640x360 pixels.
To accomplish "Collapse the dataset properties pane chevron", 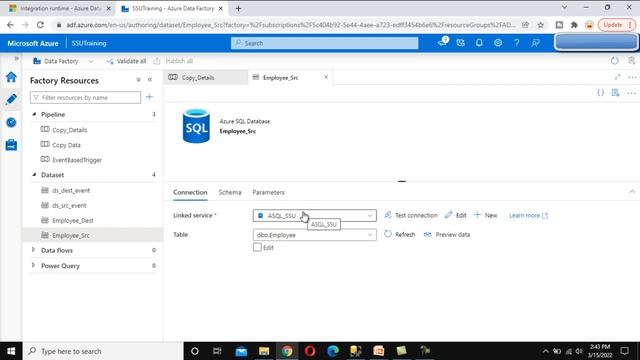I will pyautogui.click(x=632, y=191).
